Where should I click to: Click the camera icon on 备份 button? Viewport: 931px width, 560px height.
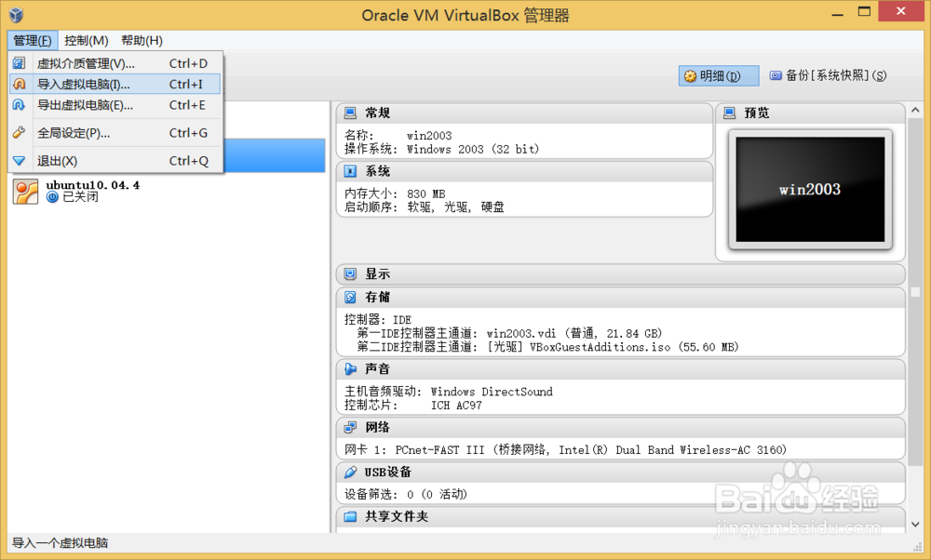coord(776,75)
